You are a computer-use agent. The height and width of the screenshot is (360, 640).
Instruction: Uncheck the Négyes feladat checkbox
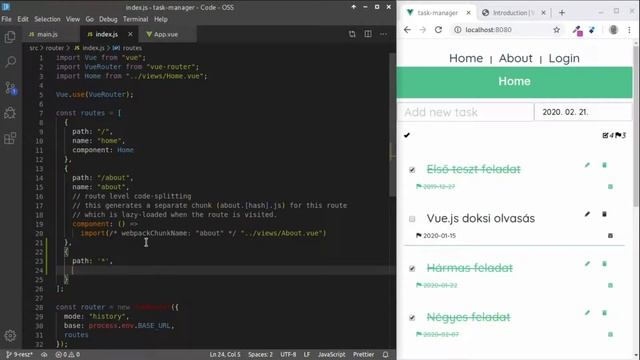[x=412, y=318]
